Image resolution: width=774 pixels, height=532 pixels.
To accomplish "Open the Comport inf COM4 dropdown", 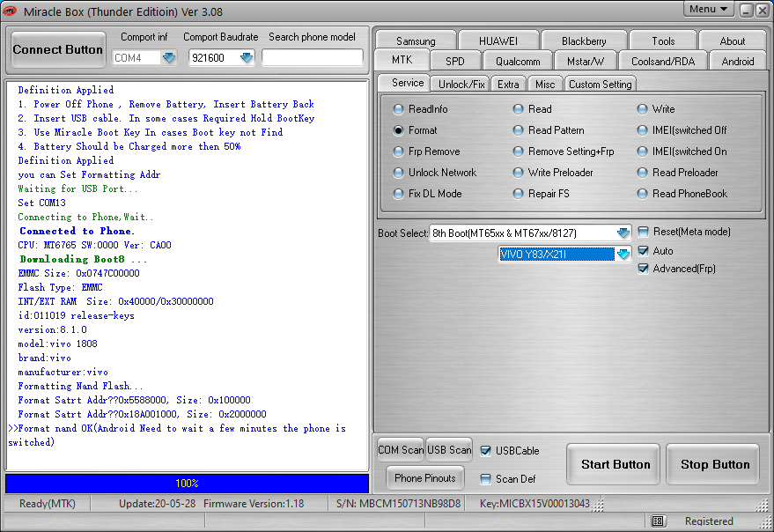I will (169, 58).
